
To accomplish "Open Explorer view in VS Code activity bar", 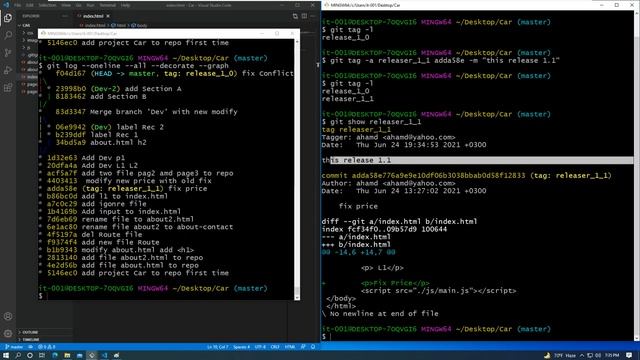I will (8, 18).
